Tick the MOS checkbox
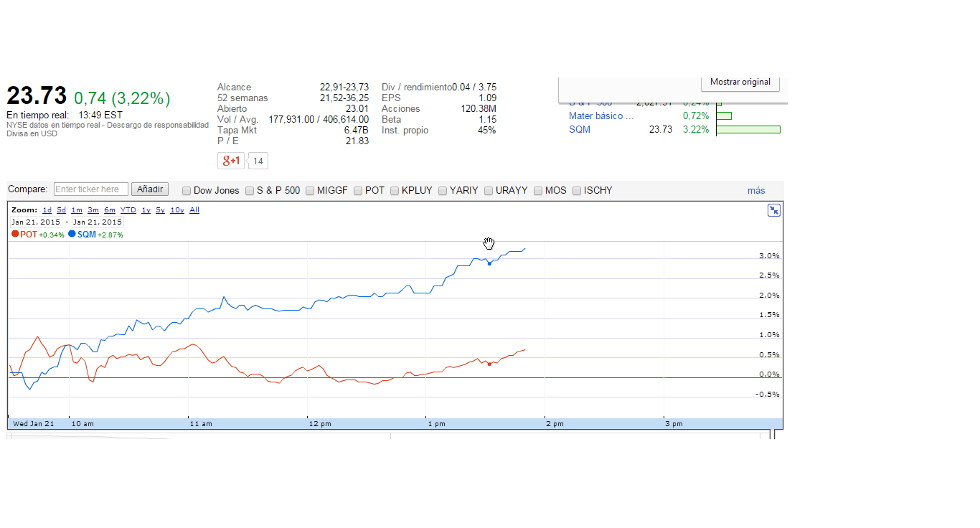The image size is (980, 528). (538, 191)
